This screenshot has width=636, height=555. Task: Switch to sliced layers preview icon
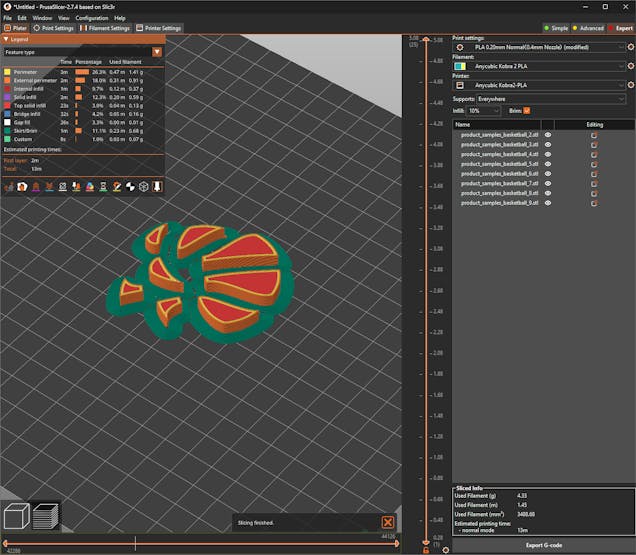[x=46, y=517]
